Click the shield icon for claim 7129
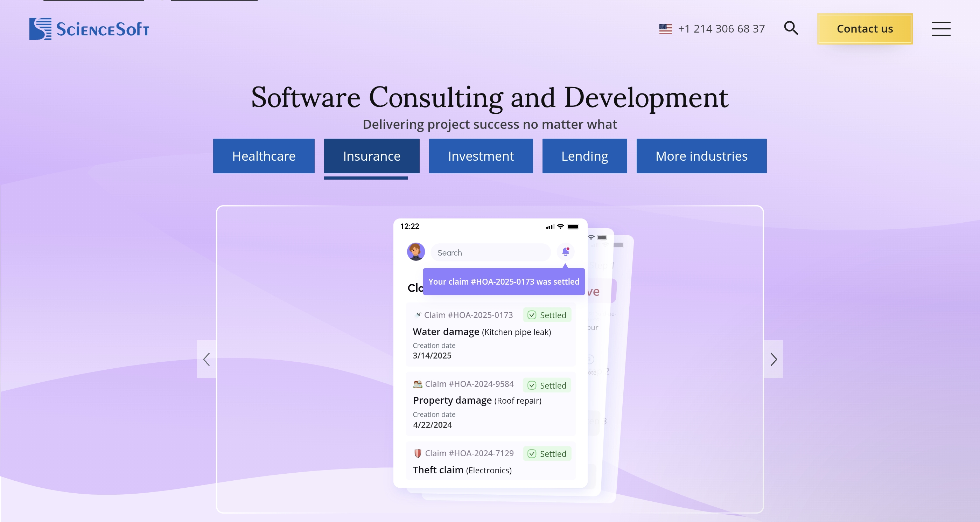This screenshot has height=522, width=980. [x=418, y=453]
